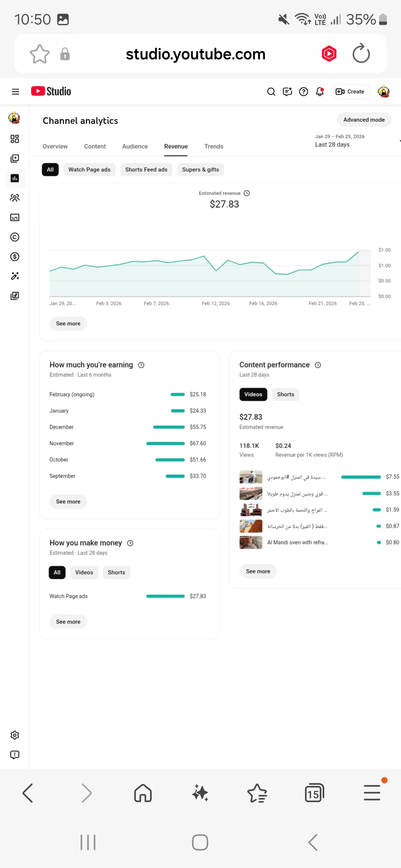Open the Dashboard grid icon in sidebar
This screenshot has height=868, width=401.
15,139
